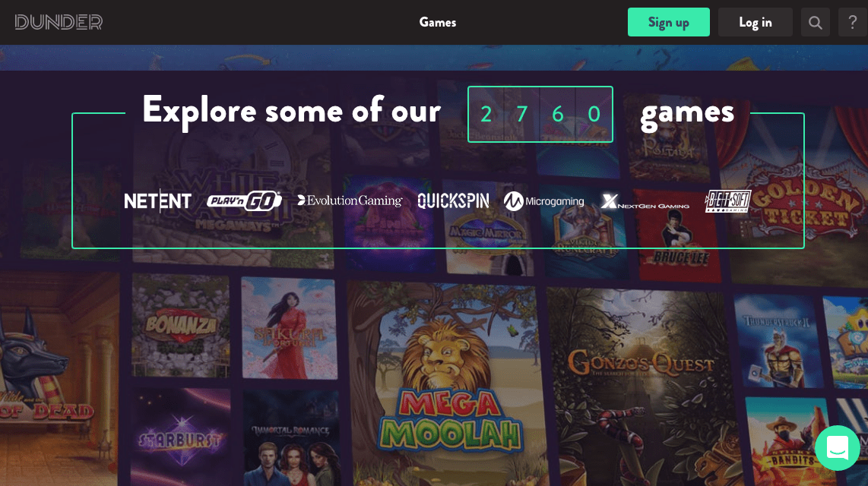Select the Quickspin provider logo

[453, 200]
